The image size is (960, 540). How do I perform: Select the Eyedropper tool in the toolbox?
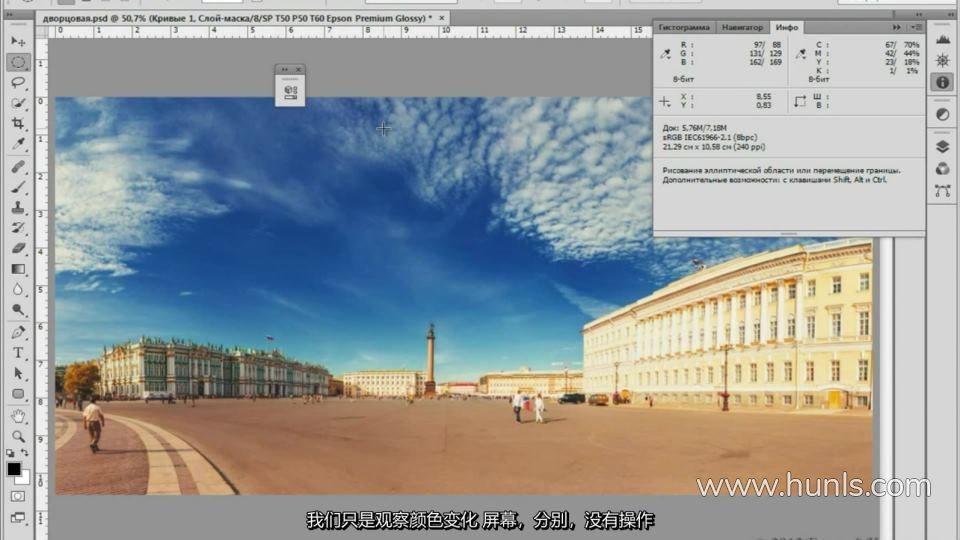point(18,144)
